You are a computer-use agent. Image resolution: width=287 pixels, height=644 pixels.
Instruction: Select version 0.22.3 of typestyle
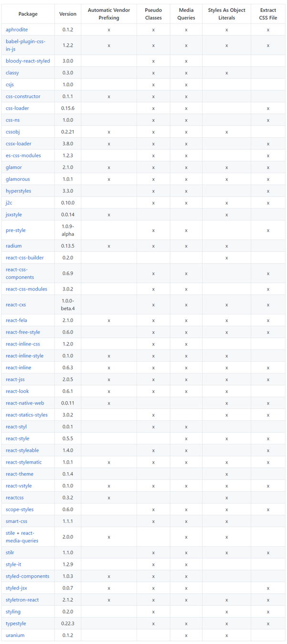point(68,623)
